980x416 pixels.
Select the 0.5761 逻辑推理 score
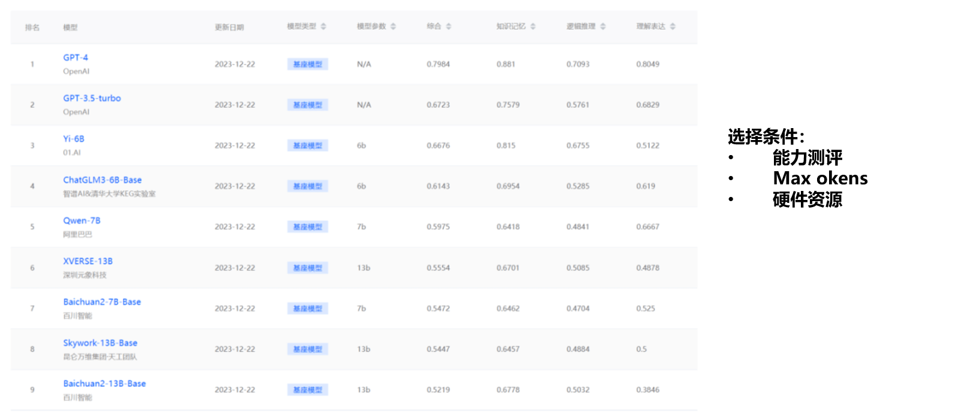(578, 105)
